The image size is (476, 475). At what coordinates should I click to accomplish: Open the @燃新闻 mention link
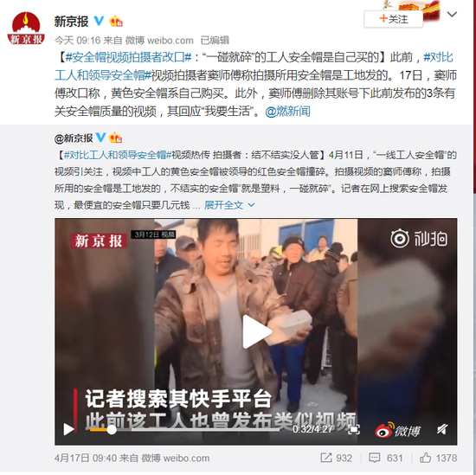[x=287, y=112]
